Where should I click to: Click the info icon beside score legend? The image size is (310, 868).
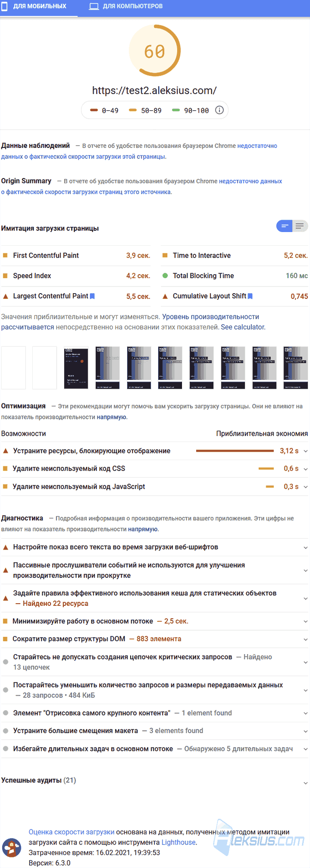point(219,110)
